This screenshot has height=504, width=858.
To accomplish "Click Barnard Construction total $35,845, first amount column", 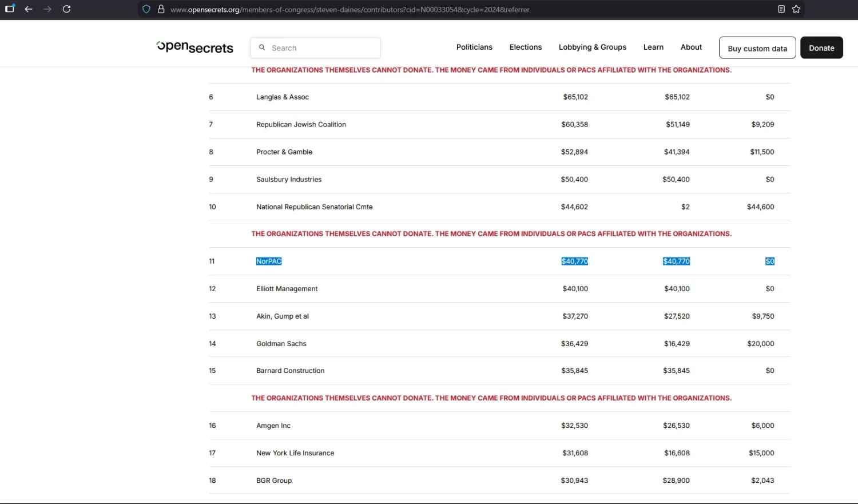I will (575, 371).
